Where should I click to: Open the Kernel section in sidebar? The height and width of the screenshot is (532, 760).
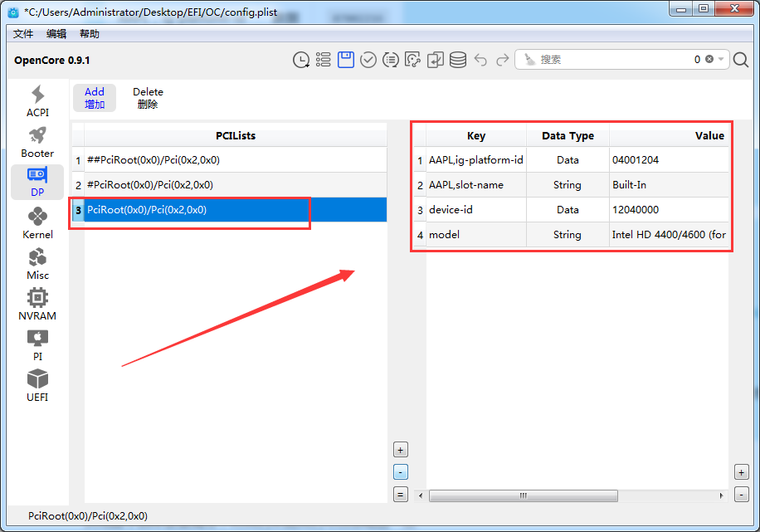pyautogui.click(x=37, y=223)
